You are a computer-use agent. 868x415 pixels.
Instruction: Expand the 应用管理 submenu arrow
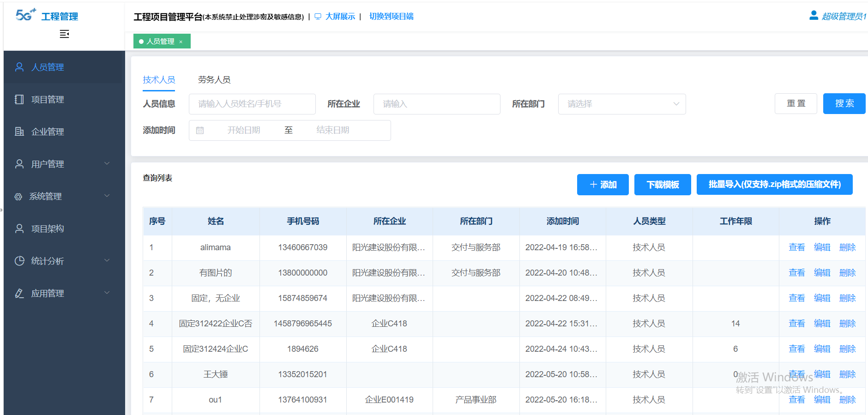107,293
